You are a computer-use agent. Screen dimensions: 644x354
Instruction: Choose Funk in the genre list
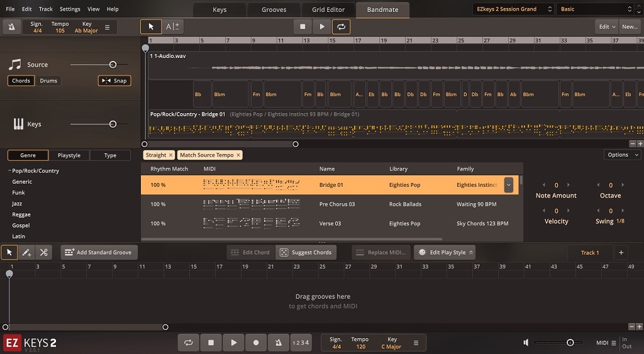[x=18, y=192]
